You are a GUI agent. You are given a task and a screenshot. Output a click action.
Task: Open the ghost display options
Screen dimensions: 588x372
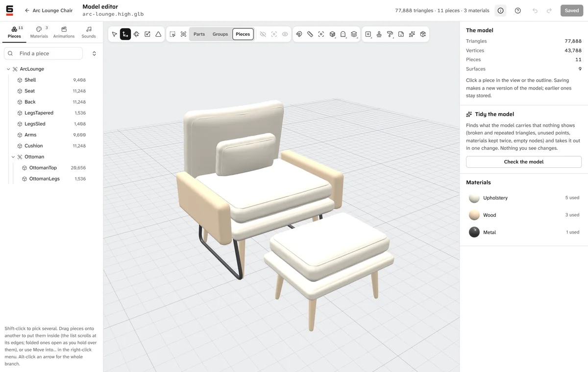[343, 34]
